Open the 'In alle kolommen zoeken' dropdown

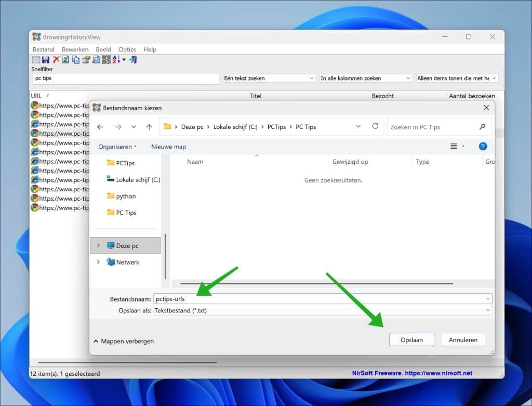pos(366,78)
